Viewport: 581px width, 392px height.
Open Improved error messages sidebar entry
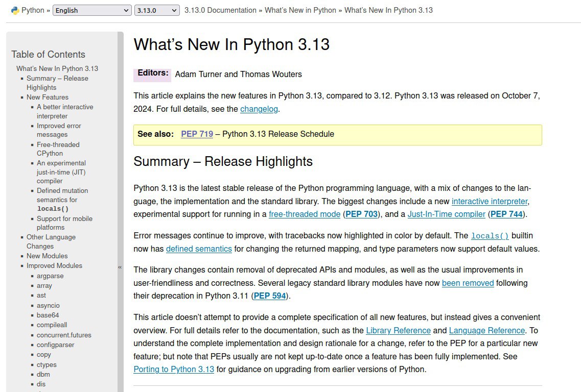[x=59, y=130]
